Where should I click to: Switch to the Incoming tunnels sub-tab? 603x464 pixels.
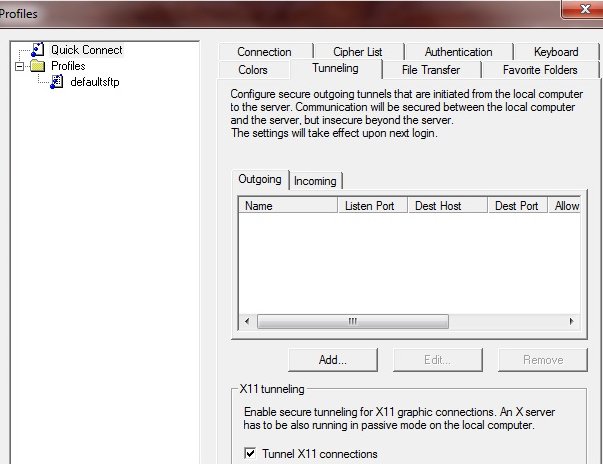pyautogui.click(x=315, y=181)
